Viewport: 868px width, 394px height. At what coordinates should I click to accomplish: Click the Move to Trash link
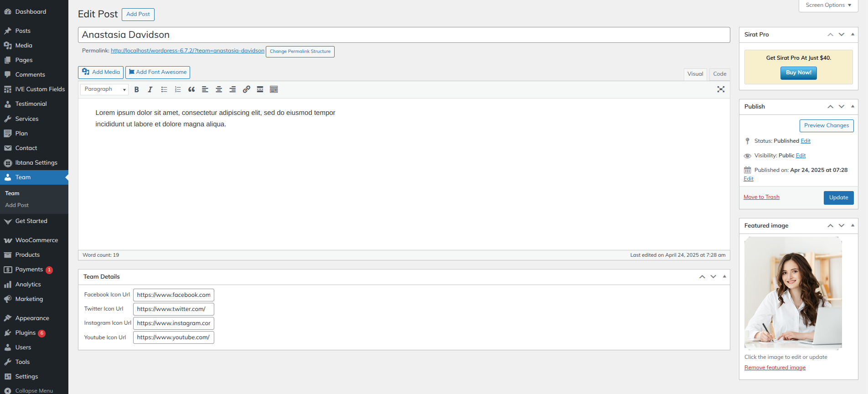click(x=761, y=197)
